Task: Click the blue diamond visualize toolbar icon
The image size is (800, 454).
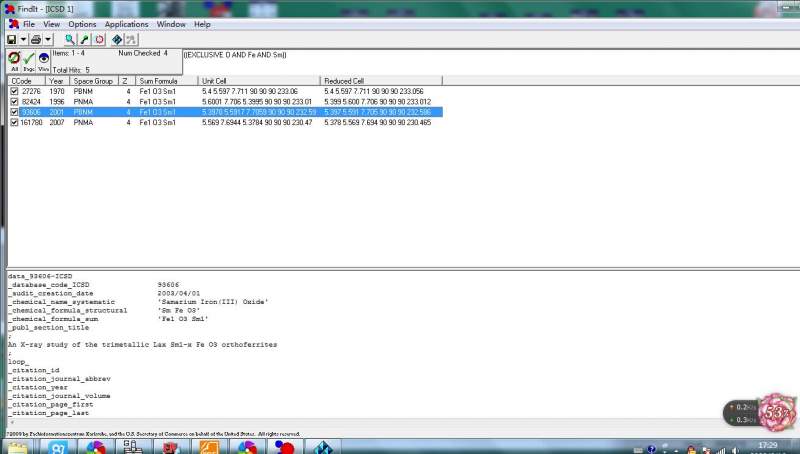Action: tap(117, 39)
